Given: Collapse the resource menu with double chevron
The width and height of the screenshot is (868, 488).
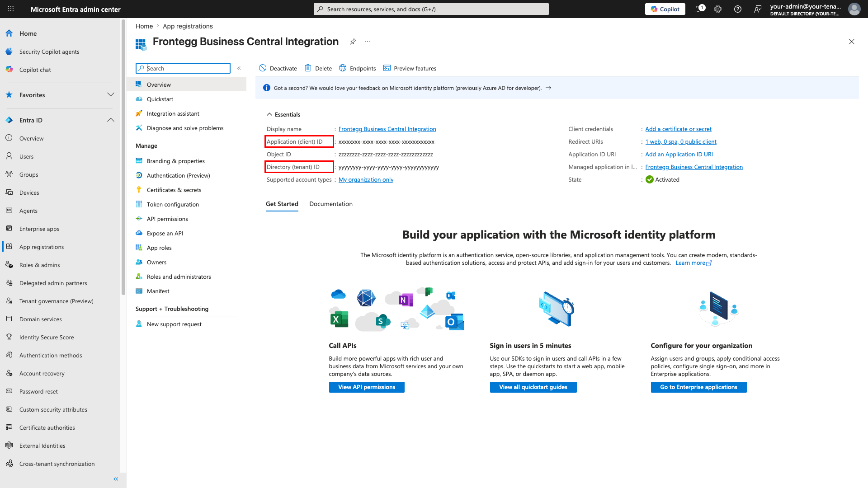Looking at the screenshot, I should coord(239,68).
